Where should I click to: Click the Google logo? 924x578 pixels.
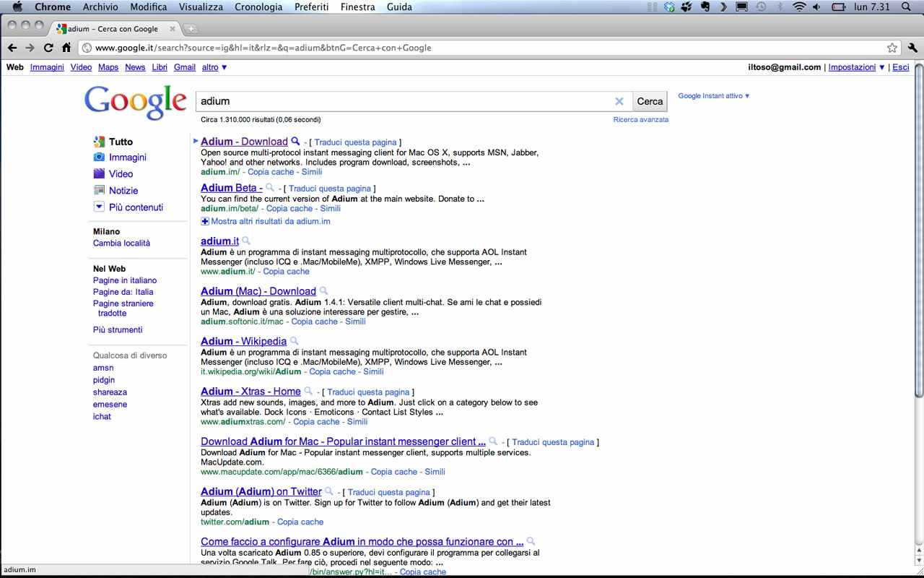[x=136, y=102]
